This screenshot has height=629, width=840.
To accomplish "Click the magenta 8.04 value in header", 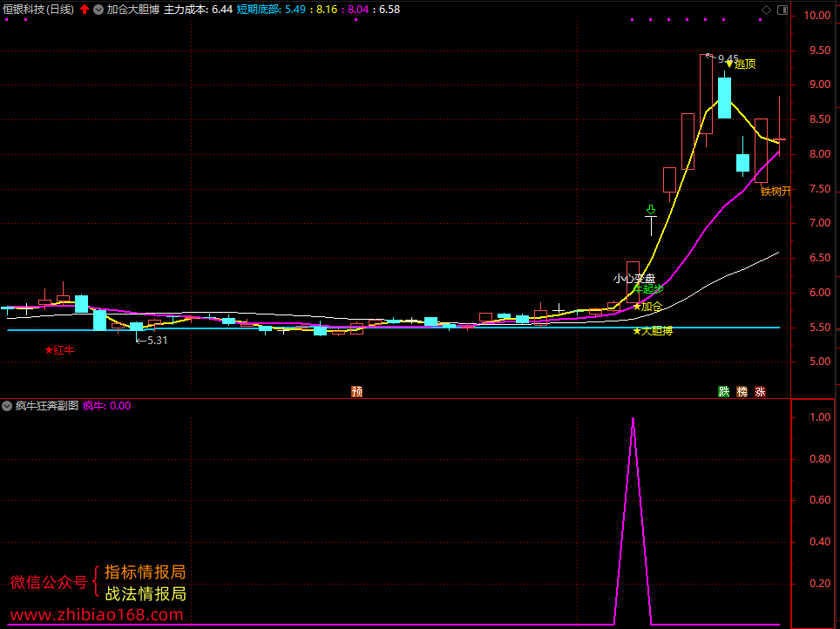I will tap(358, 10).
